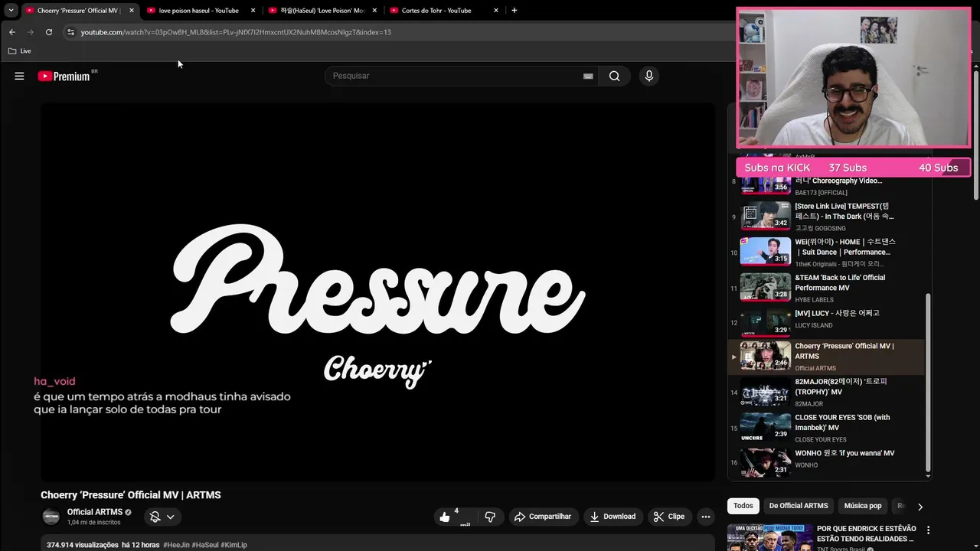Click '374.914 visualizações' view count text

coord(83,545)
